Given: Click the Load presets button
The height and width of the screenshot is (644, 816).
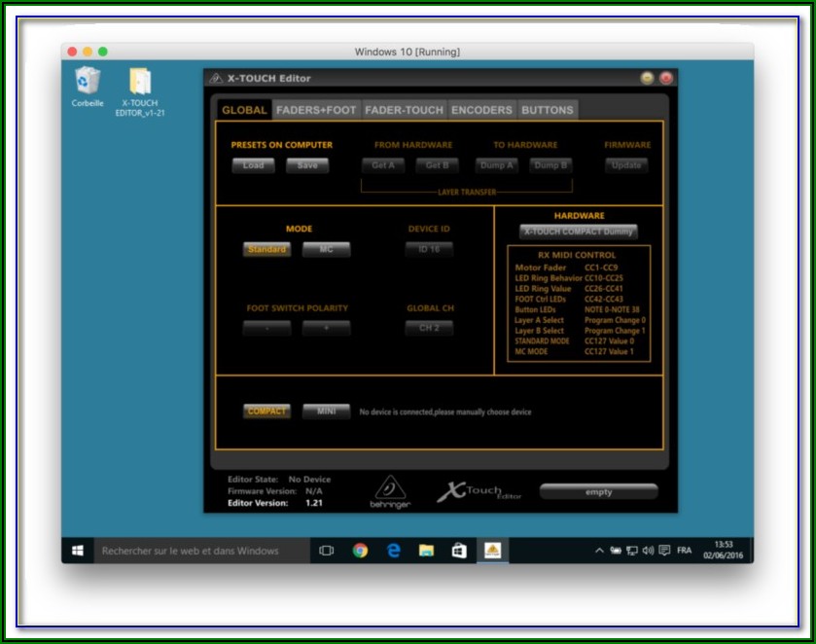Looking at the screenshot, I should 253,165.
